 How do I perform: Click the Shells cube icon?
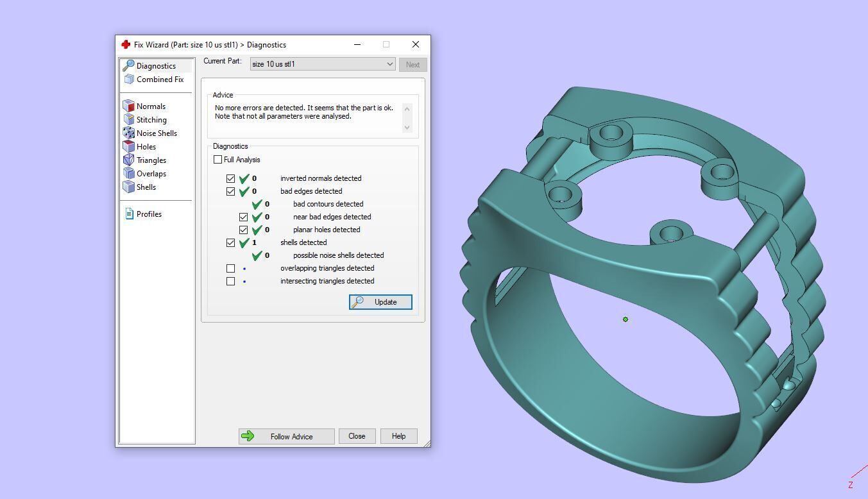pyautogui.click(x=129, y=187)
